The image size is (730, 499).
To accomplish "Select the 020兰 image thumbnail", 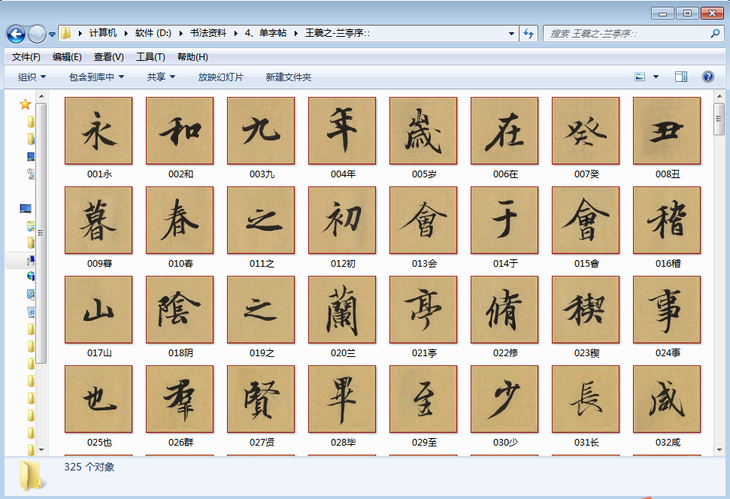I will pos(342,310).
